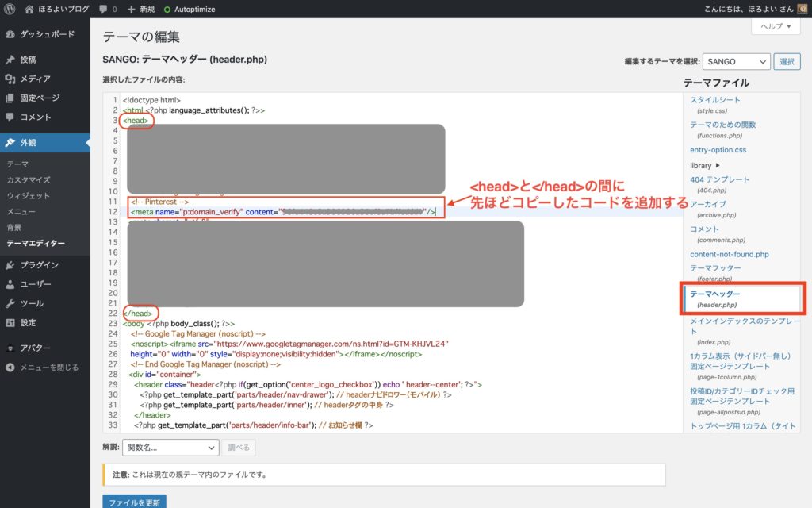The height and width of the screenshot is (508, 812).
Task: Open スタイルシート (style.css) file
Action: [714, 104]
